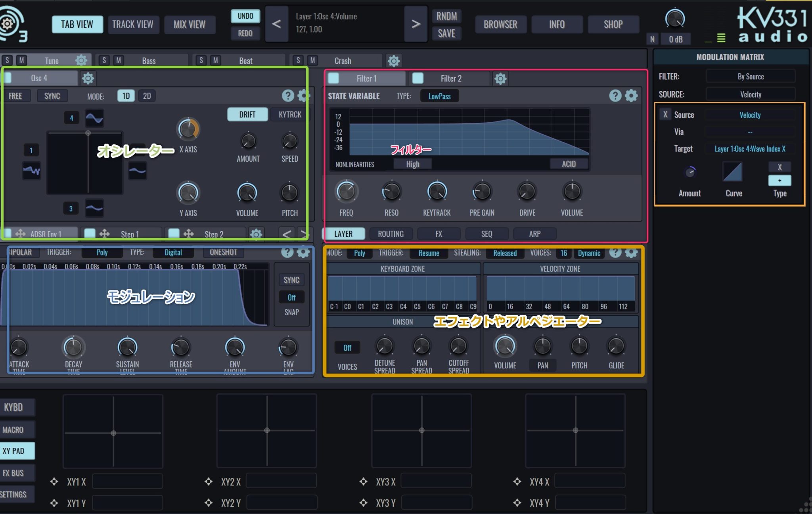Image resolution: width=812 pixels, height=514 pixels.
Task: Enable the DRIFT toggle button
Action: (247, 115)
